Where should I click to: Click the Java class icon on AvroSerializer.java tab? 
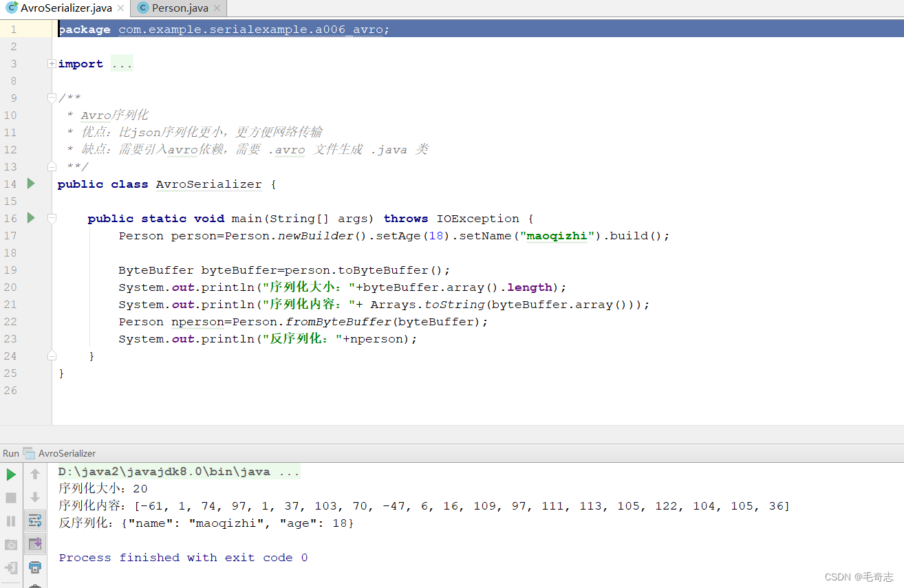pos(12,8)
